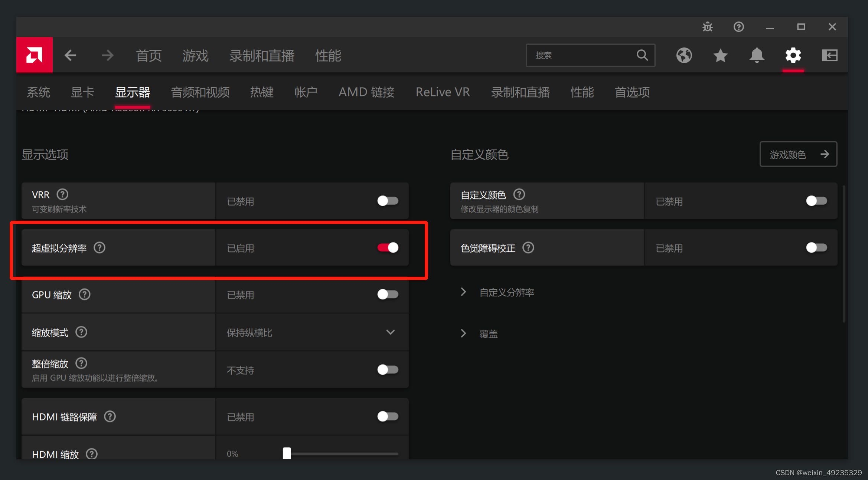
Task: Open notifications bell icon
Action: 757,56
